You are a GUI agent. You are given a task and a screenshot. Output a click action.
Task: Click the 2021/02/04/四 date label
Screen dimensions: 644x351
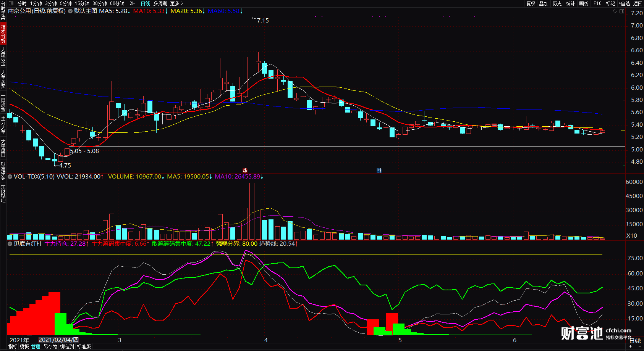(x=59, y=340)
